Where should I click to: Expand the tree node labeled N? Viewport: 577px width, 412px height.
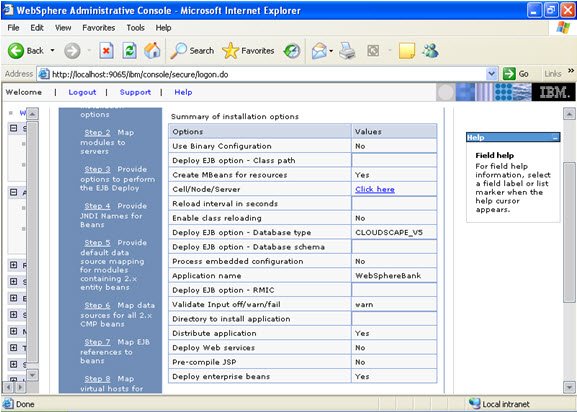click(x=14, y=331)
